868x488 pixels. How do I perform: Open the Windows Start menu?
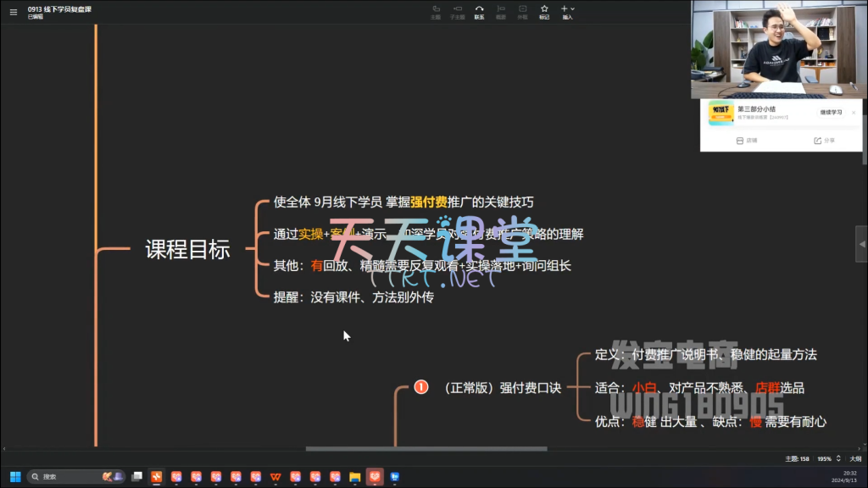[x=14, y=477]
